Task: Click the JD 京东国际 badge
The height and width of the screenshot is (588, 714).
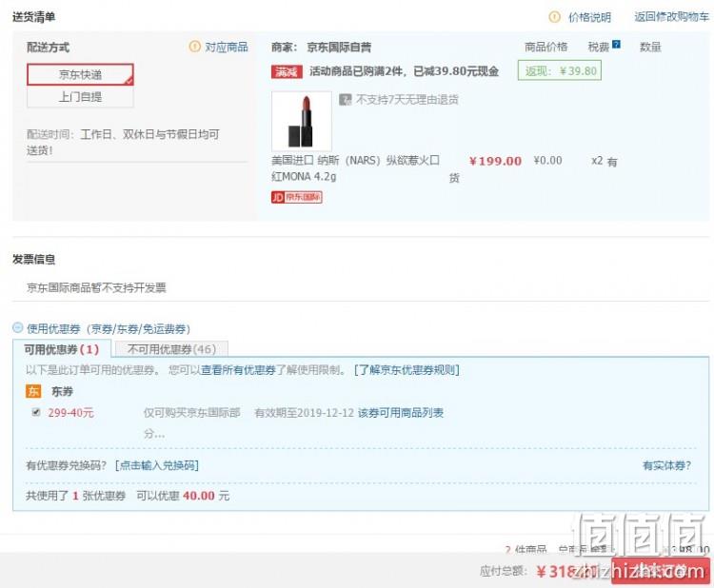Action: (296, 197)
